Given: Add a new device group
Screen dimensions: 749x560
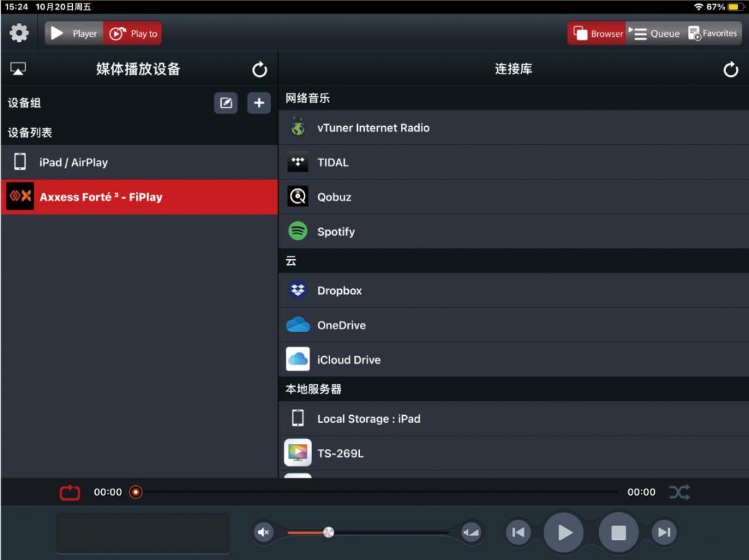Looking at the screenshot, I should (259, 103).
